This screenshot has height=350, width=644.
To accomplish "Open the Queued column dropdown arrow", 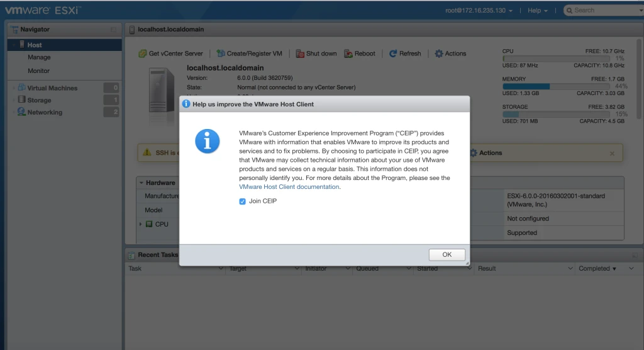I will pos(409,269).
